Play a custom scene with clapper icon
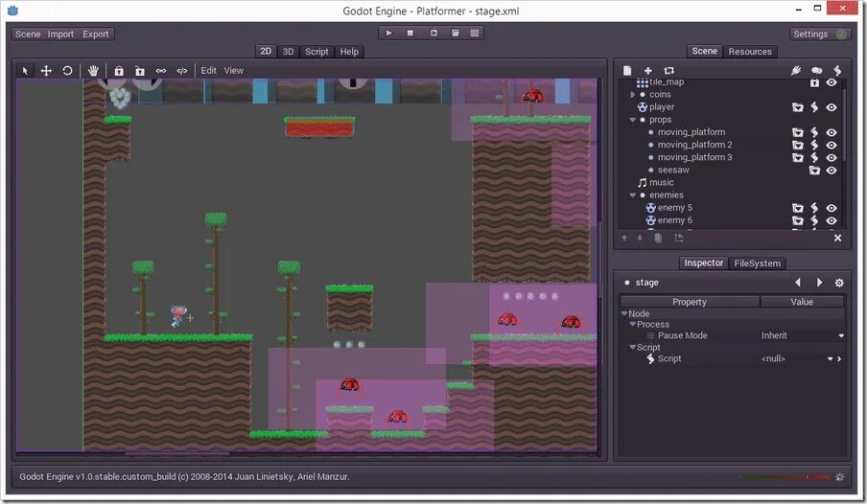867x504 pixels. 455,34
